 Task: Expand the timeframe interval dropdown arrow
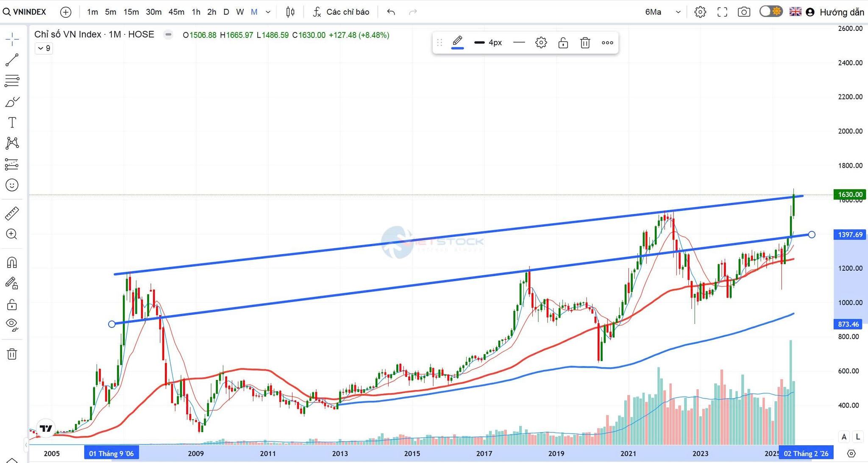point(268,12)
